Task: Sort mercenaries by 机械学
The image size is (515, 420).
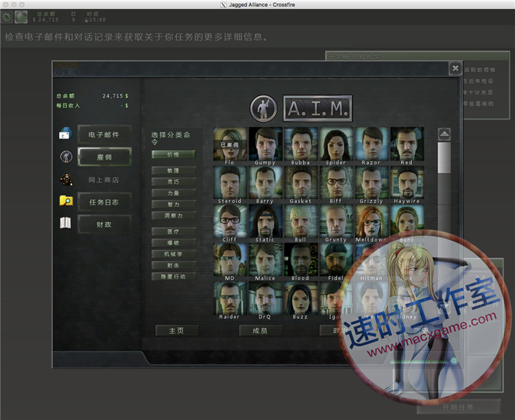Action: (174, 254)
